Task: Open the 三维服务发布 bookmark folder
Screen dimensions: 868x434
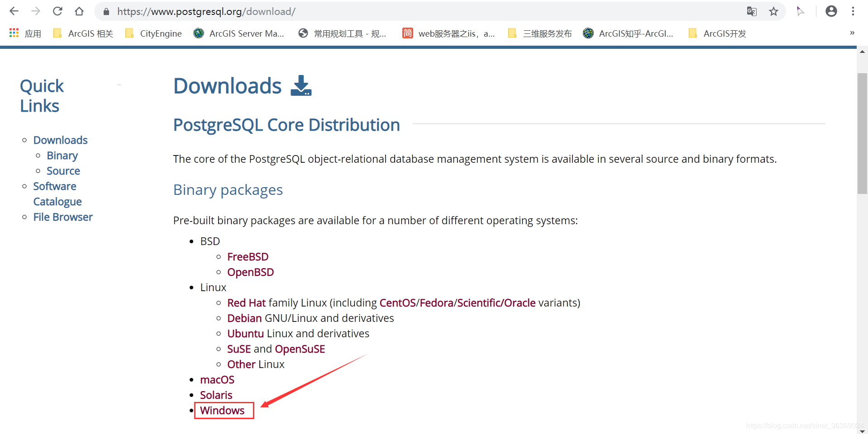Action: (540, 33)
